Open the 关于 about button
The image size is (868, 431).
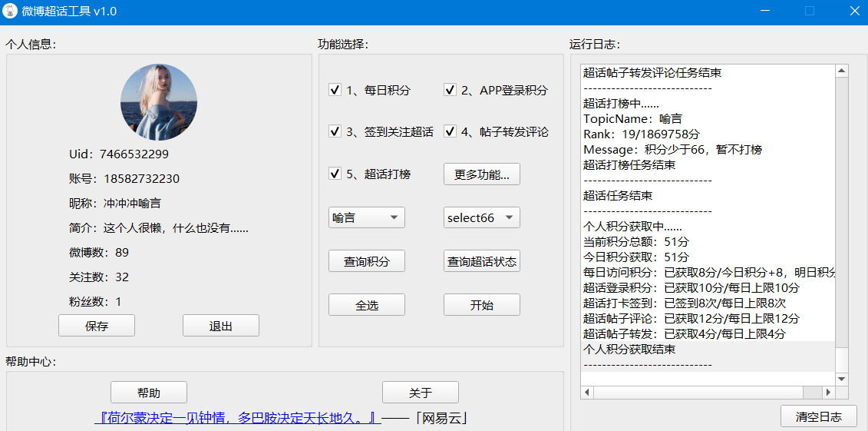pos(420,393)
